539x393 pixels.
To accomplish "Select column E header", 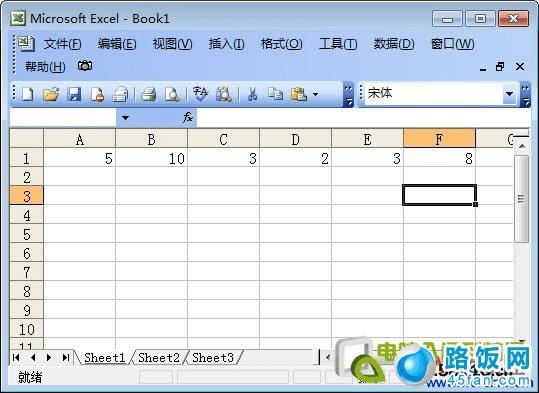I will [x=367, y=139].
